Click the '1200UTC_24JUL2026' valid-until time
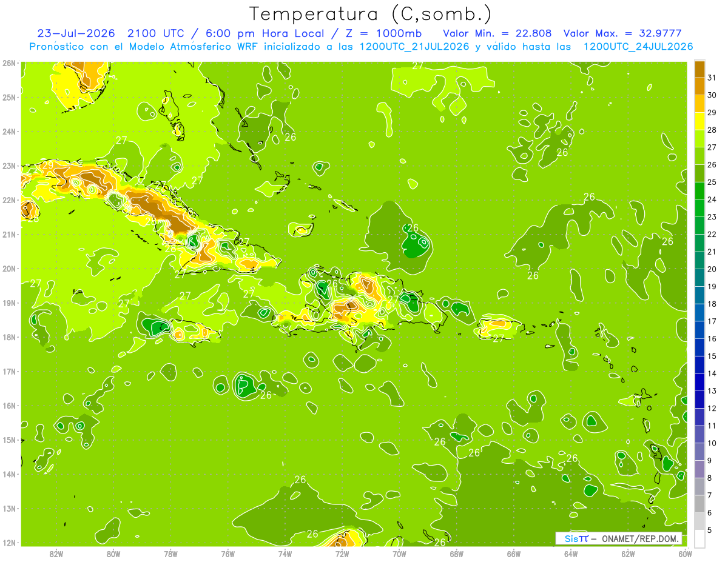 click(x=638, y=46)
